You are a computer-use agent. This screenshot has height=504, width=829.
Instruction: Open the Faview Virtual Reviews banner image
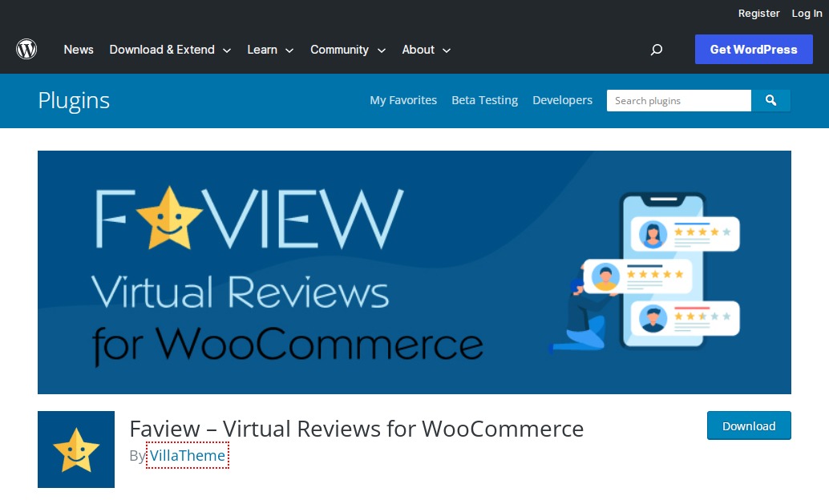point(414,272)
